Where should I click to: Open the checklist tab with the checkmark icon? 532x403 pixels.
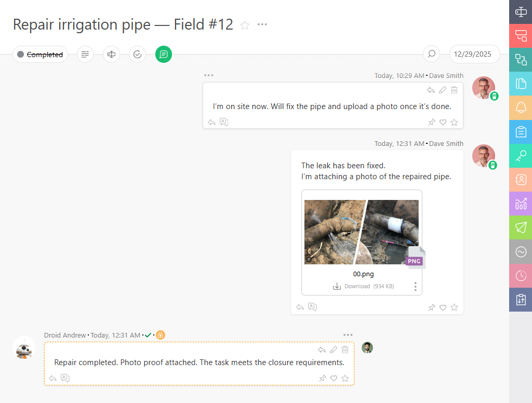(137, 54)
